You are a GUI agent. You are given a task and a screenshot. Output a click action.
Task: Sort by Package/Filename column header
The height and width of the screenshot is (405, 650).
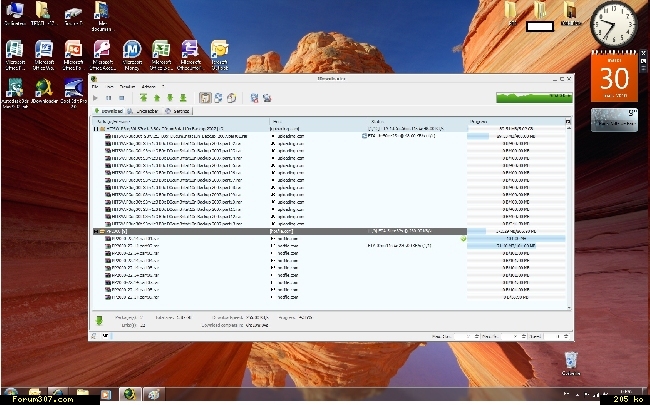pos(181,121)
